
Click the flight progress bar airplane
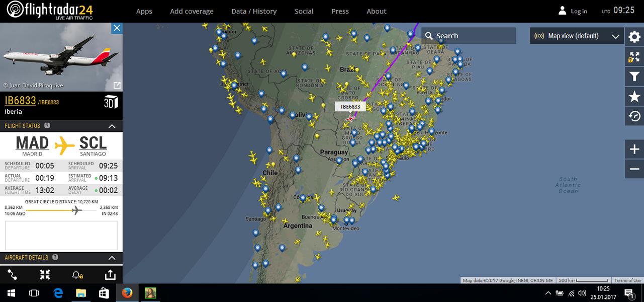click(76, 210)
